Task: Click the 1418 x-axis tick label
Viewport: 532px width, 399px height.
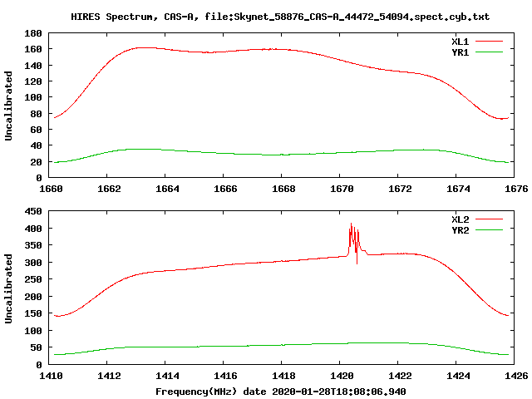Action: tap(283, 376)
